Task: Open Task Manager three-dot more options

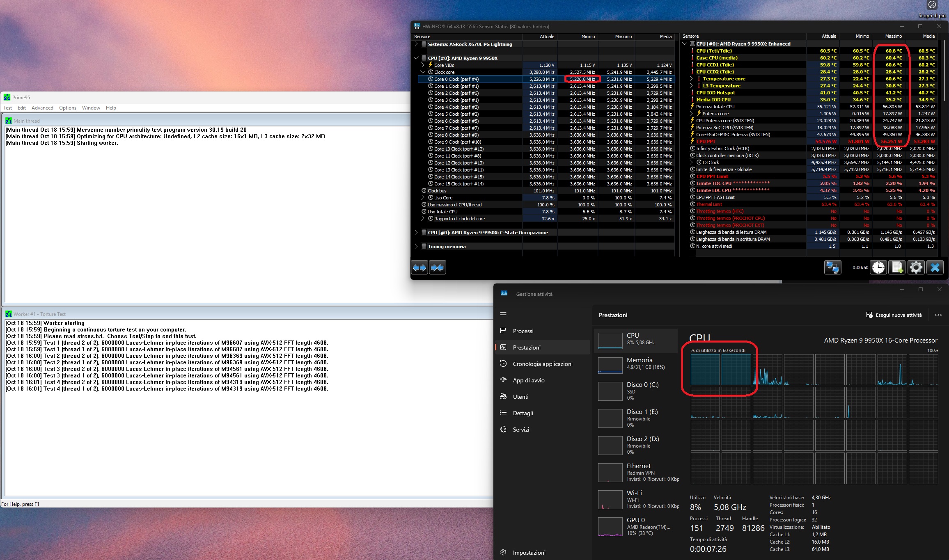Action: [x=938, y=315]
